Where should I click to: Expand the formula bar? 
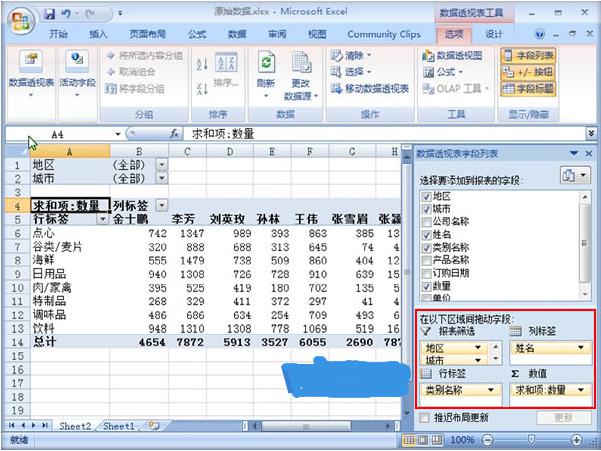tap(591, 134)
